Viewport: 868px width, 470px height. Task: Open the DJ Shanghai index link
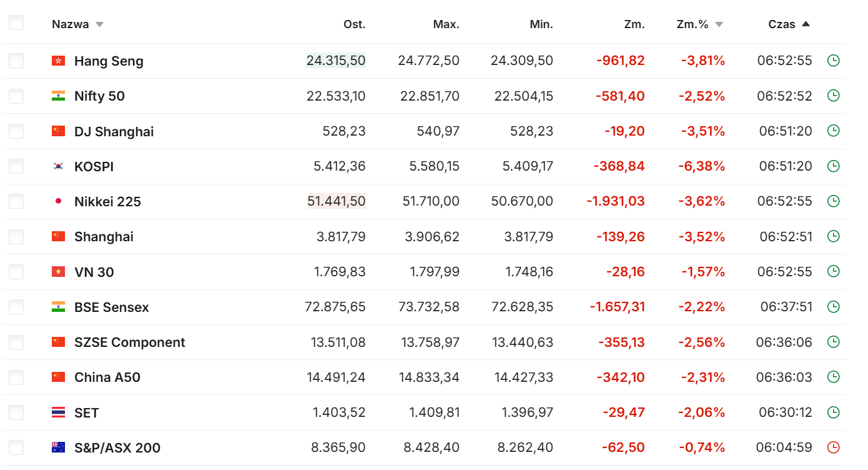pyautogui.click(x=114, y=131)
